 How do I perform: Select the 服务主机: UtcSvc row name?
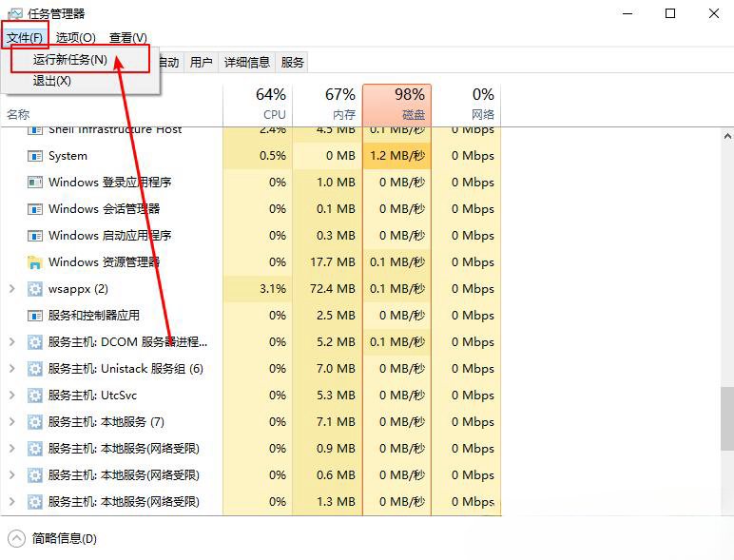tap(92, 396)
